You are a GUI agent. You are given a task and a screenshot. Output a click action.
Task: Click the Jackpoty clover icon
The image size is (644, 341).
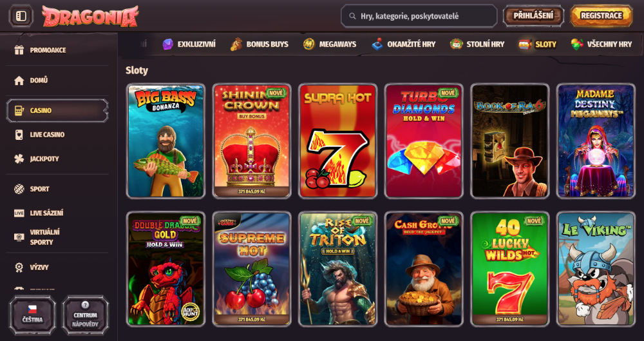pyautogui.click(x=19, y=159)
